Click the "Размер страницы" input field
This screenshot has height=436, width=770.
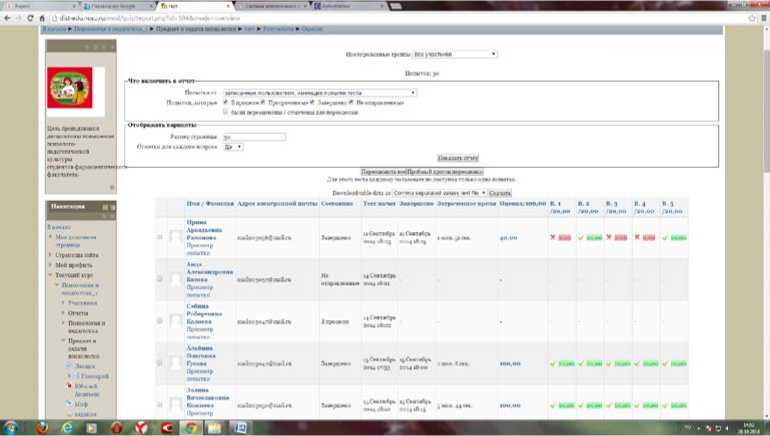[x=253, y=136]
